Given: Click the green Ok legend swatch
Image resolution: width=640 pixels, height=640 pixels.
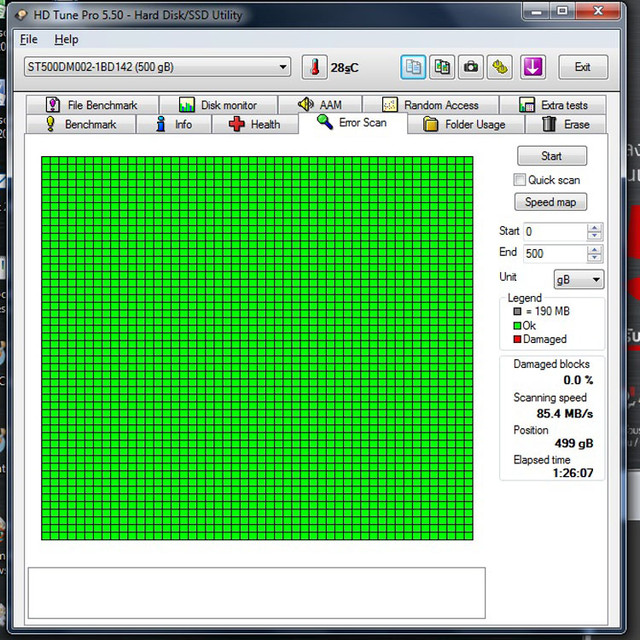Looking at the screenshot, I should [517, 326].
